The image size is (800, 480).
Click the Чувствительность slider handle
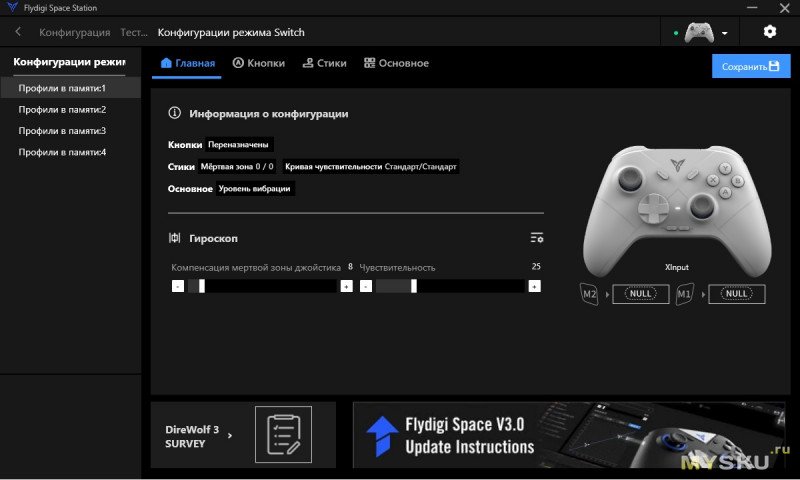[x=414, y=286]
